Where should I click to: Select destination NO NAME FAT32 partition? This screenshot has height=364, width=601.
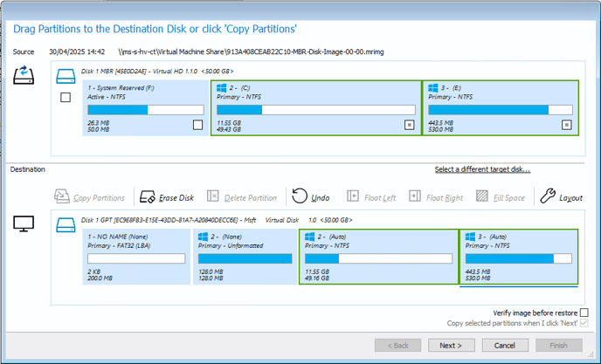tap(136, 257)
